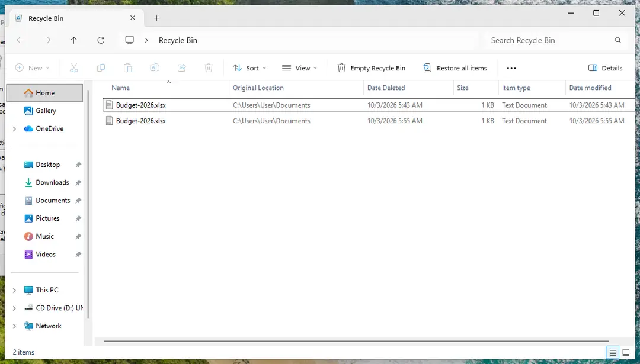Go back with the left arrow

point(20,40)
